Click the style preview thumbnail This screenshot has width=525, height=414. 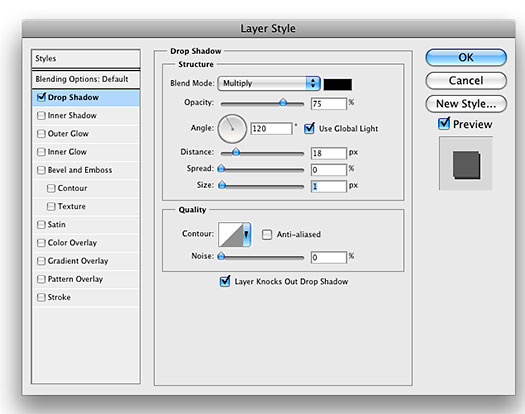tap(466, 163)
